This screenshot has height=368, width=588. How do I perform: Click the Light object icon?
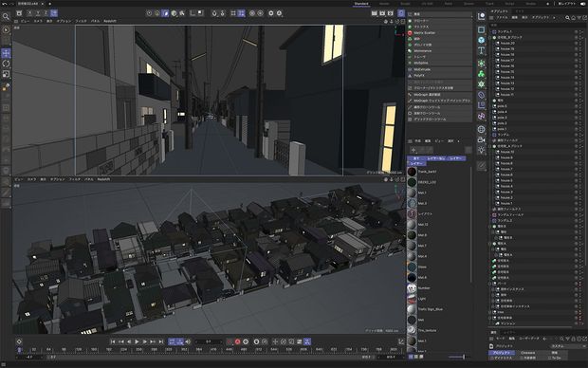click(482, 150)
